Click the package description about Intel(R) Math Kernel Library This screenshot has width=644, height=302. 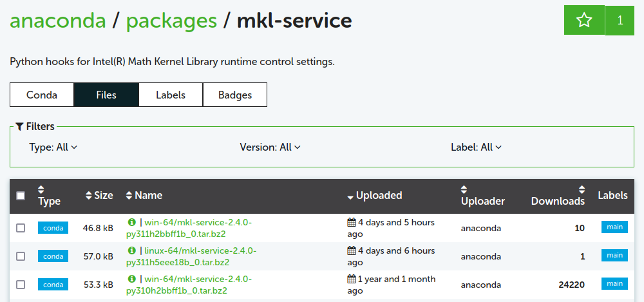coord(172,62)
